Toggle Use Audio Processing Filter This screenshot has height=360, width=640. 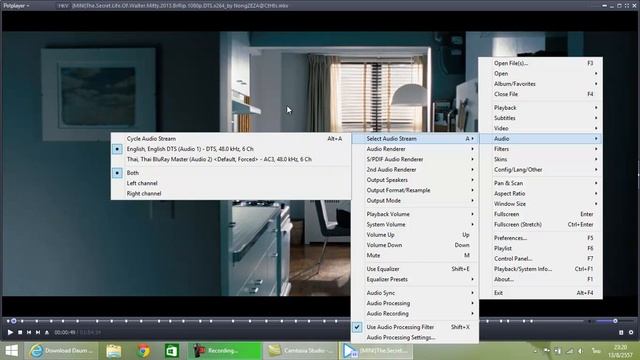click(415, 327)
